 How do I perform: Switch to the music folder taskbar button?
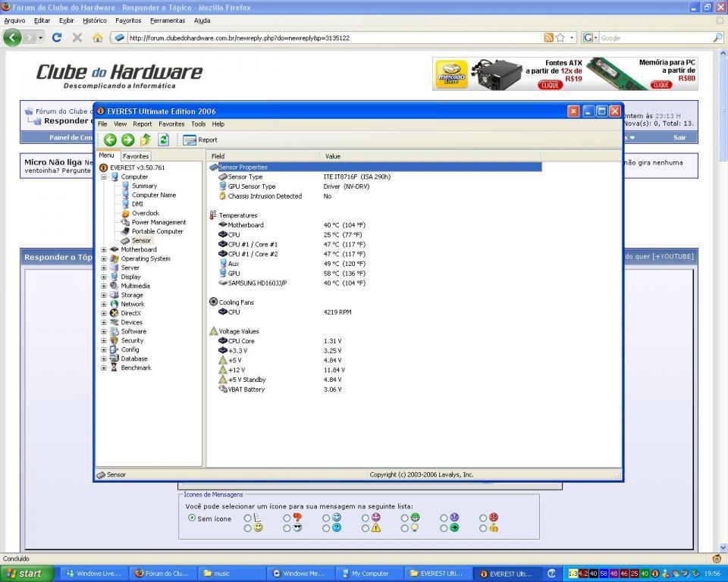(x=232, y=574)
